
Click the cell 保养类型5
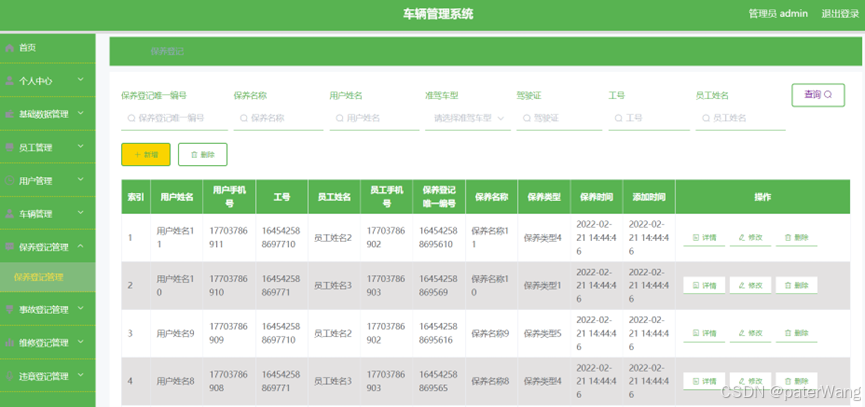click(543, 333)
